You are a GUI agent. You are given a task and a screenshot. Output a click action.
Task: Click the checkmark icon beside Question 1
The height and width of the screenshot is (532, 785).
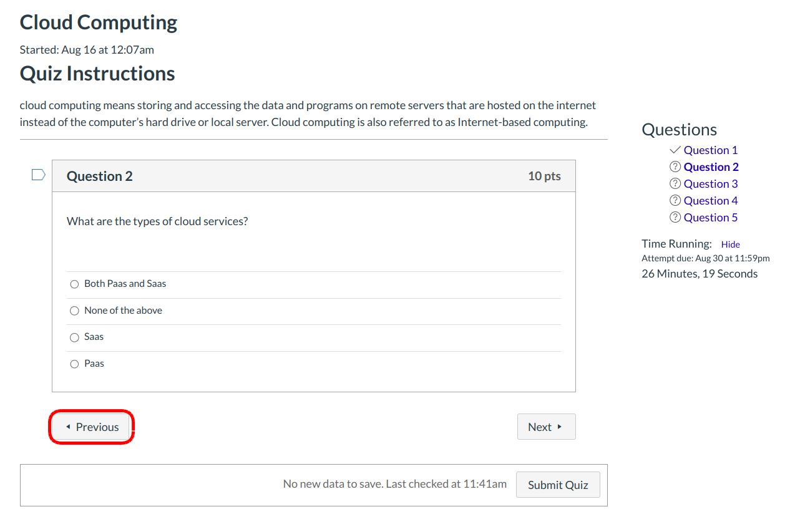pos(675,150)
